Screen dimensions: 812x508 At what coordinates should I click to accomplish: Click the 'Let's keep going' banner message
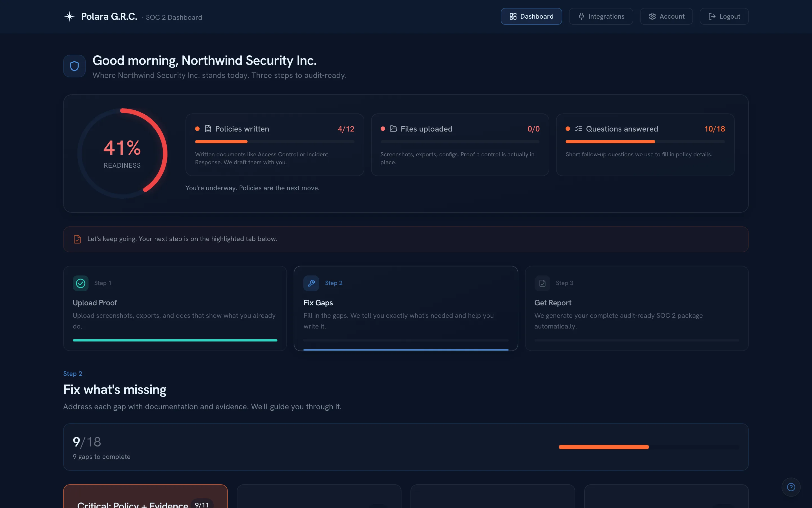[182, 239]
